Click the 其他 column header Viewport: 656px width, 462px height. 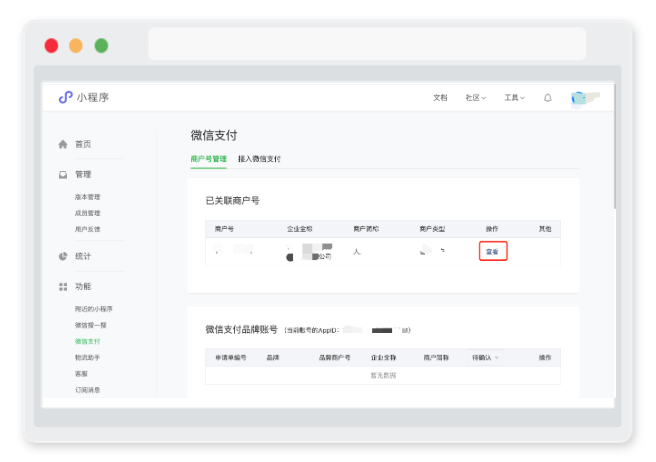click(545, 229)
